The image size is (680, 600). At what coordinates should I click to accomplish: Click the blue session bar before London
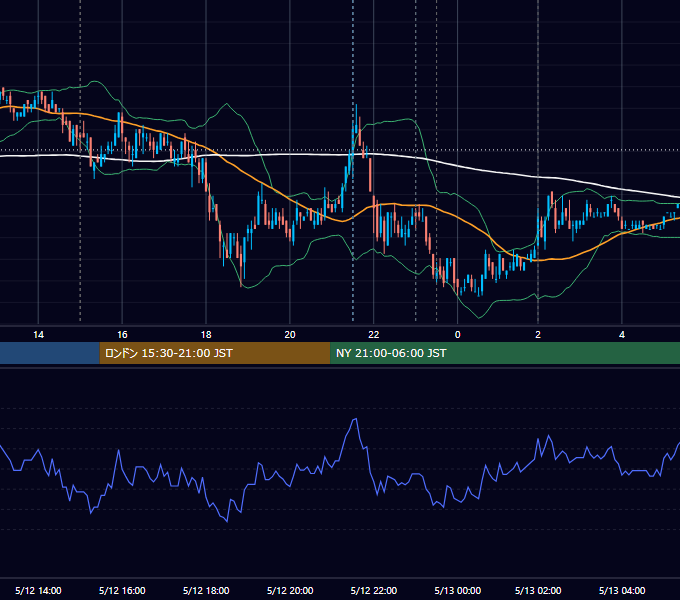[50, 353]
